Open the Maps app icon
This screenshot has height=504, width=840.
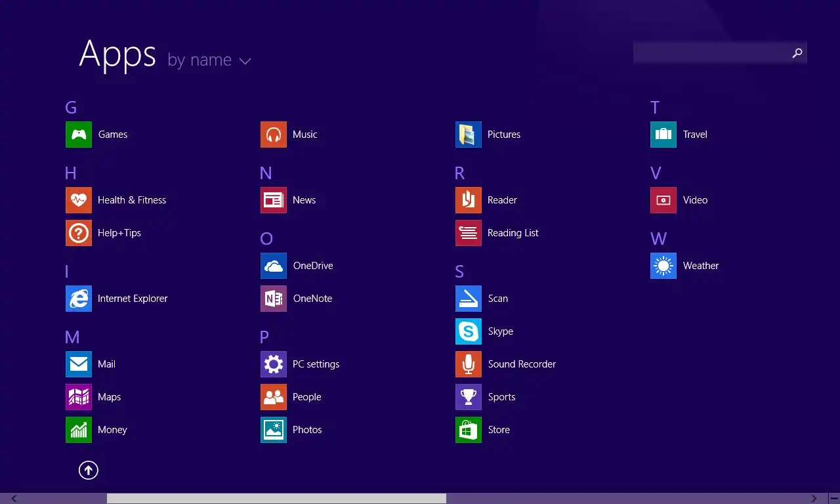tap(79, 397)
